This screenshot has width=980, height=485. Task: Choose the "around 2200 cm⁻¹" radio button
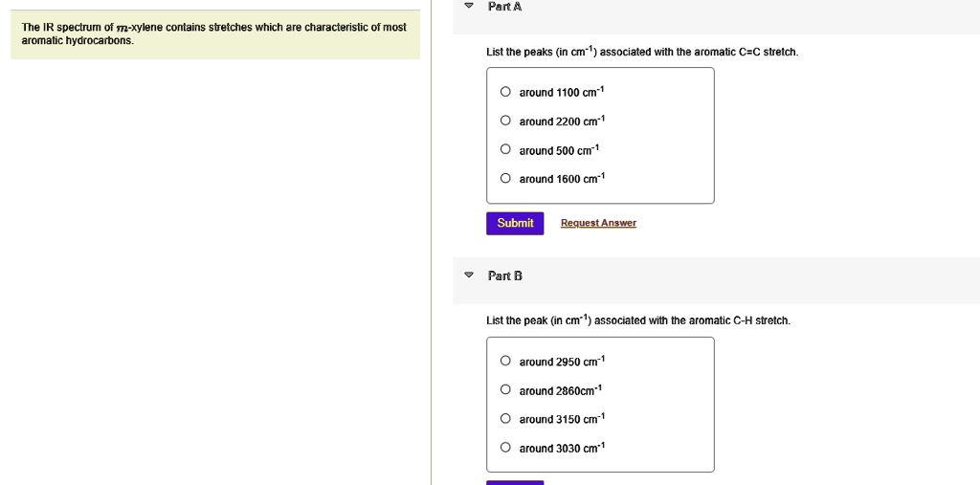pyautogui.click(x=505, y=121)
